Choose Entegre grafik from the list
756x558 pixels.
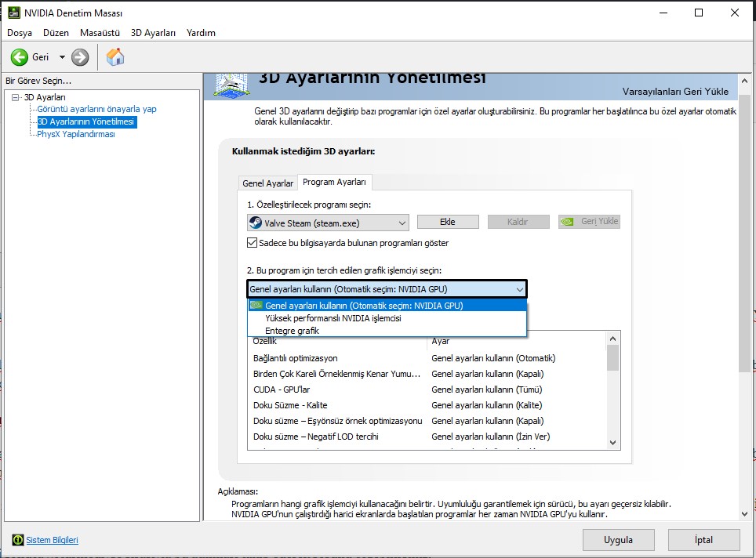pos(292,331)
